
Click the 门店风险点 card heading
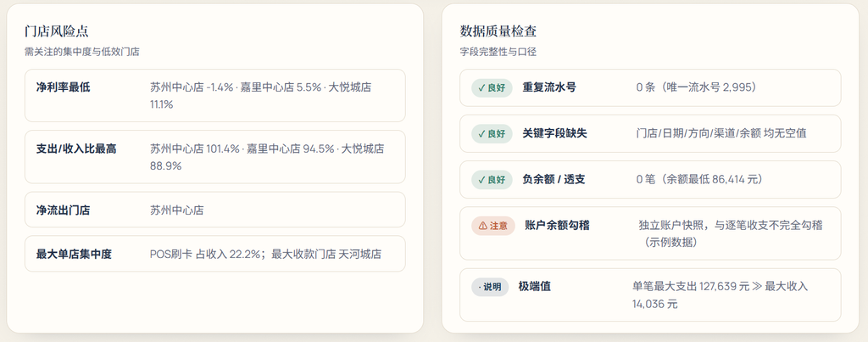(x=57, y=31)
